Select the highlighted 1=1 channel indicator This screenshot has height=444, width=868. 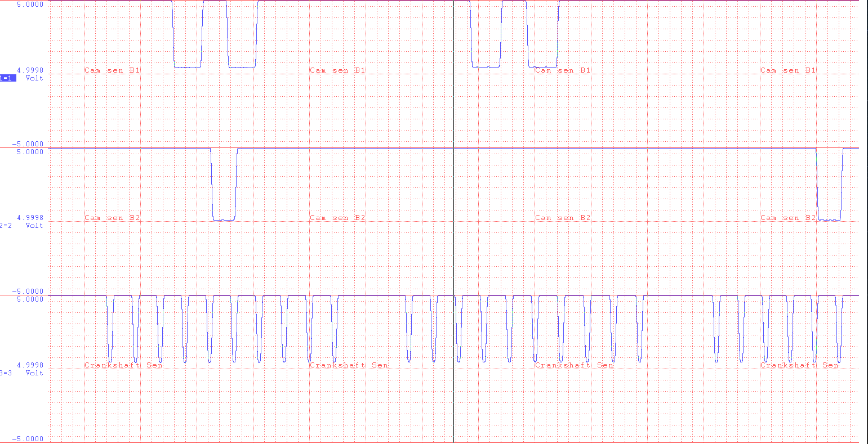coord(8,78)
